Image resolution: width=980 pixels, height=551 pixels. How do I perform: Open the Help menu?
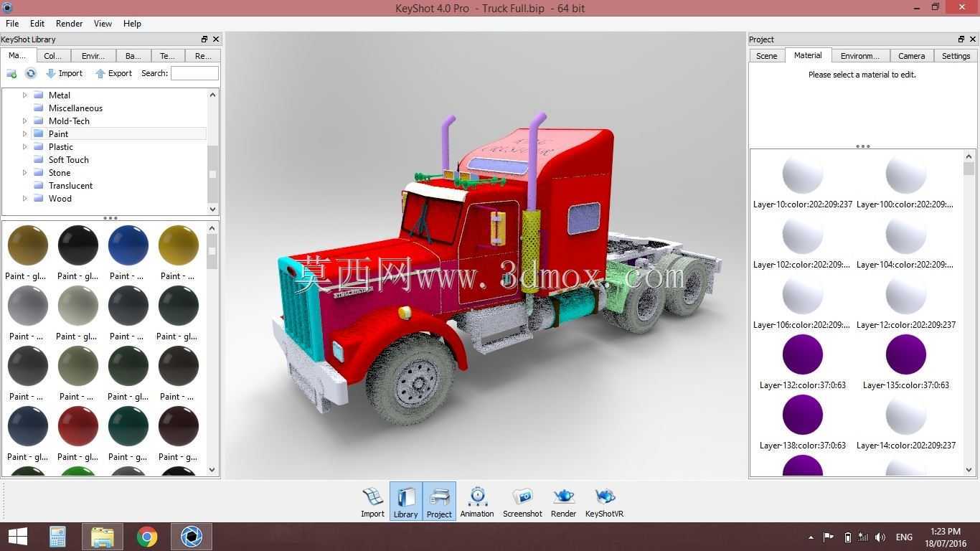tap(132, 24)
